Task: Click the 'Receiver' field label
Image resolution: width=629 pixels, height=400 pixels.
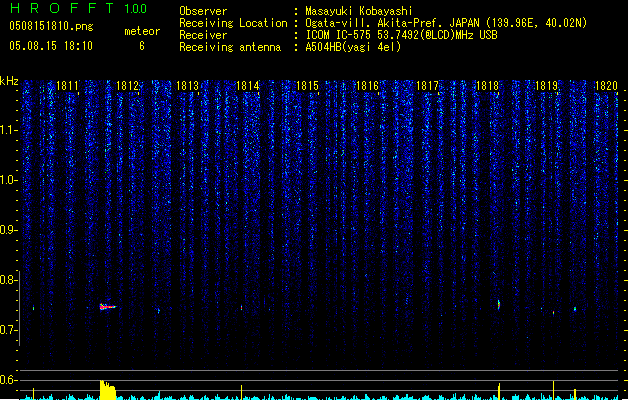Action: (203, 35)
